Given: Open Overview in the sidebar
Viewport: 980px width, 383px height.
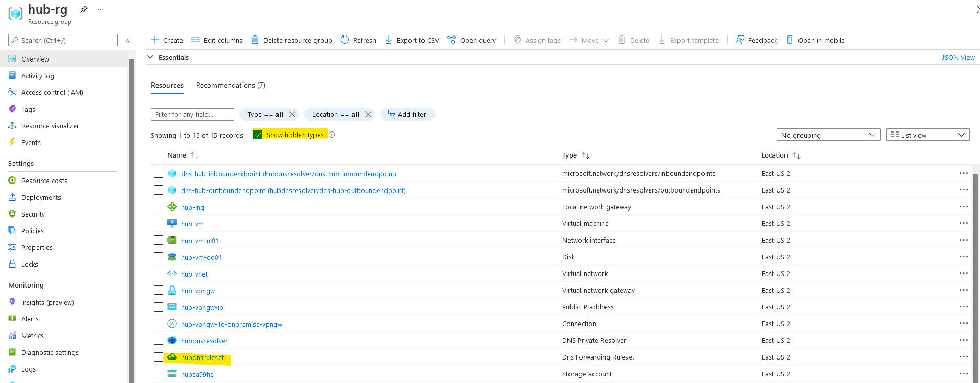Looking at the screenshot, I should click(x=64, y=59).
